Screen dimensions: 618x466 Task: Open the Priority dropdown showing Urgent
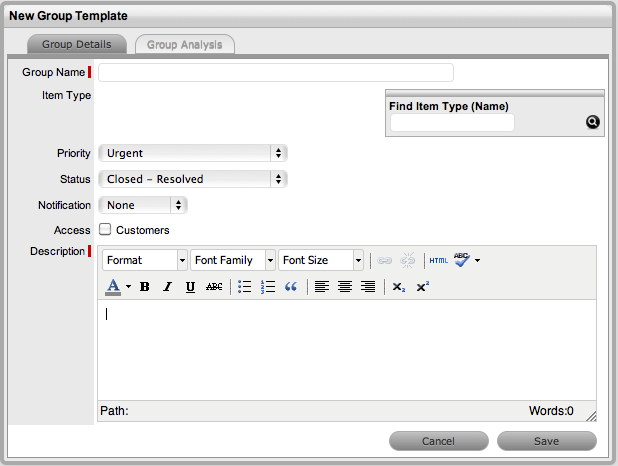coord(193,153)
